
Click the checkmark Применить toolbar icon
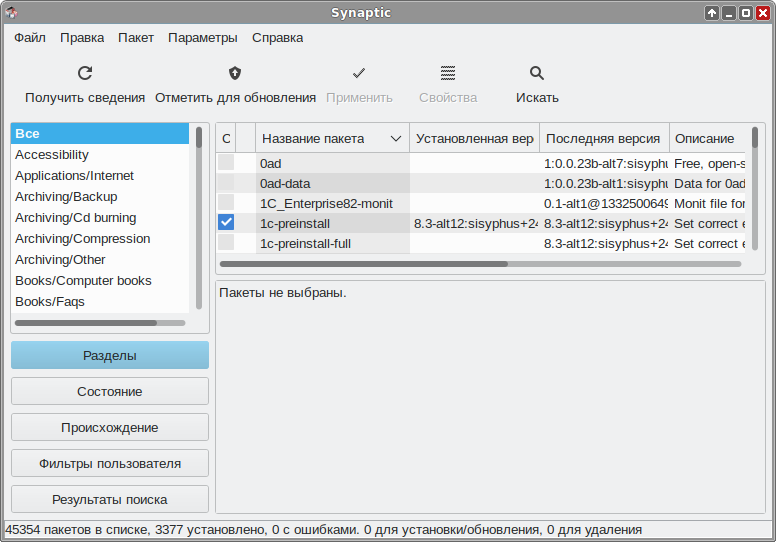pos(359,73)
